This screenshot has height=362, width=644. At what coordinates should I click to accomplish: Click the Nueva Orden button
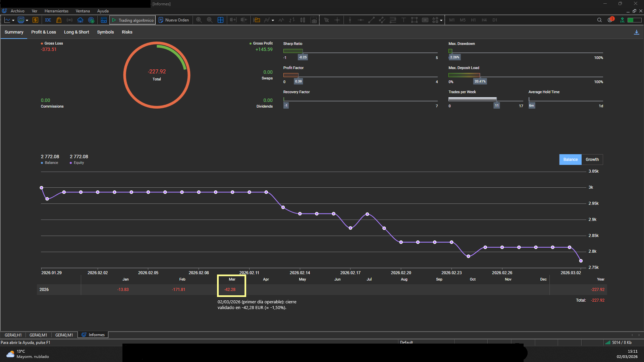tap(174, 20)
